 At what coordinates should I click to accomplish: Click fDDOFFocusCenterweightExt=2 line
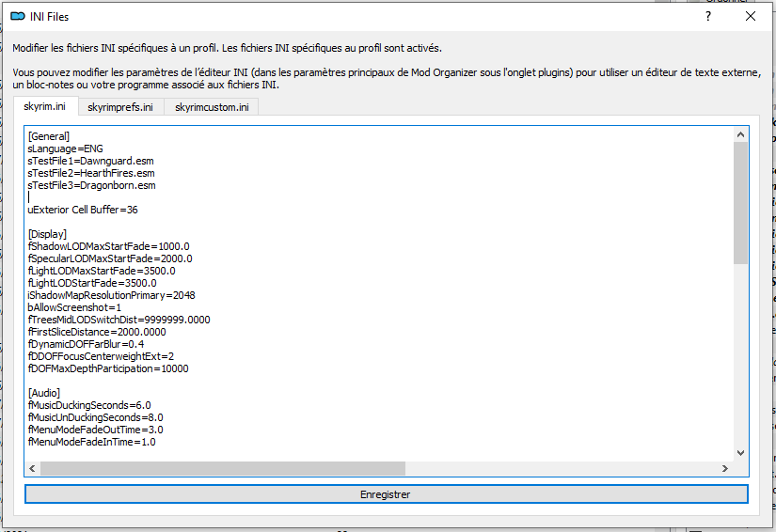pyautogui.click(x=101, y=356)
